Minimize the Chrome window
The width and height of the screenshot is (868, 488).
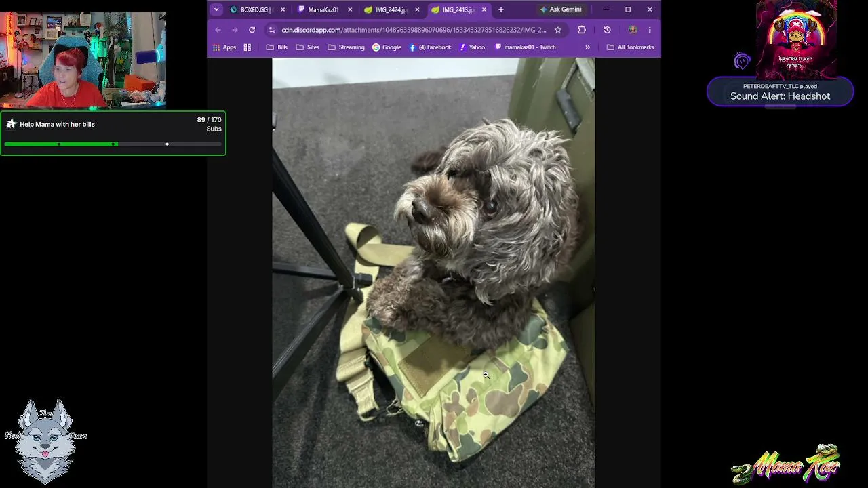point(606,9)
